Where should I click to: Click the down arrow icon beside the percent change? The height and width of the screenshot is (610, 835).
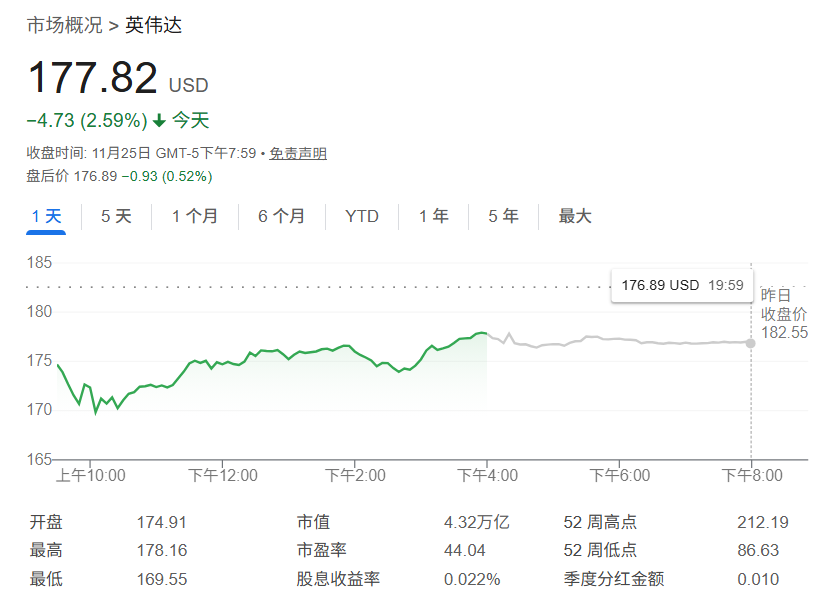pyautogui.click(x=159, y=121)
